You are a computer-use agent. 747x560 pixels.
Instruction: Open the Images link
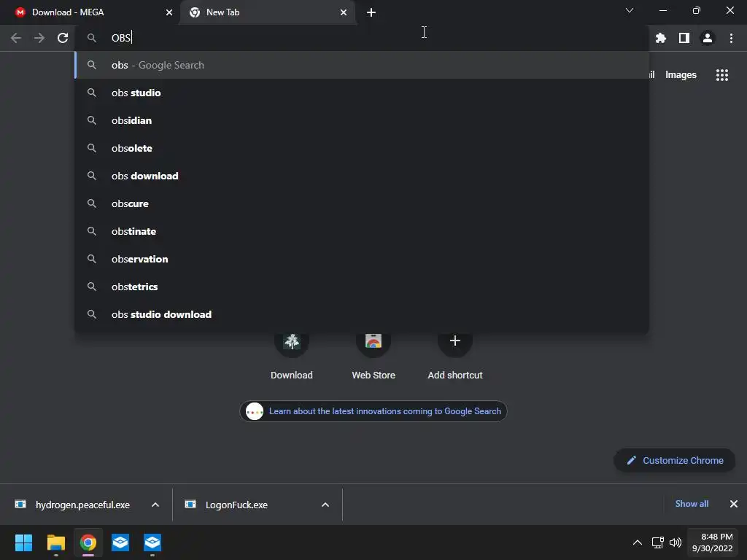click(x=681, y=75)
